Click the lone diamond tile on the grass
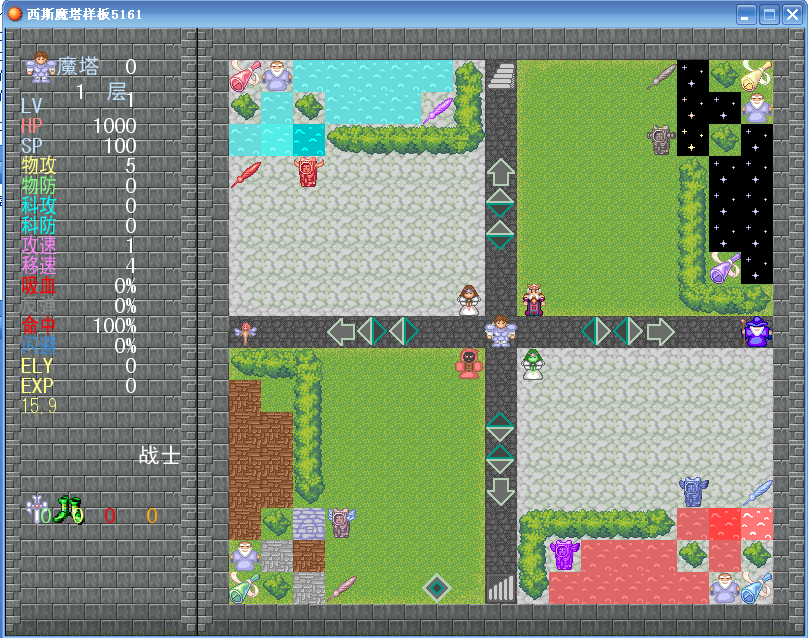The image size is (810, 638). pyautogui.click(x=437, y=588)
